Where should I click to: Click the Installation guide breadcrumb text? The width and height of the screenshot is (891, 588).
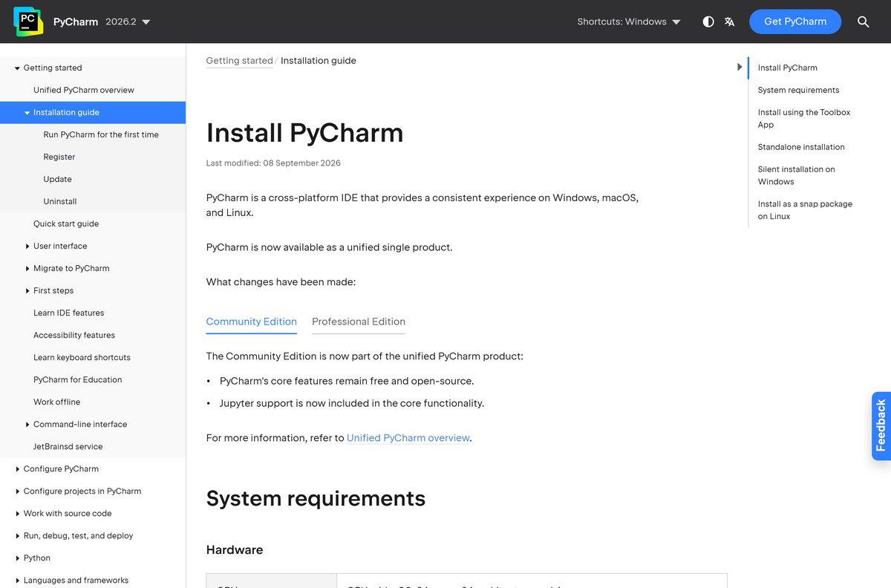click(319, 61)
